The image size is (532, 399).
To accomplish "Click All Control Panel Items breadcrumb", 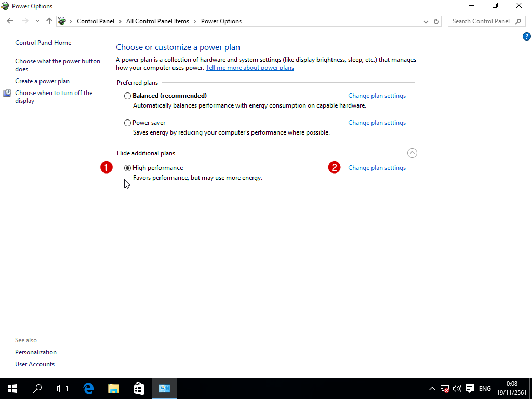I will click(157, 21).
